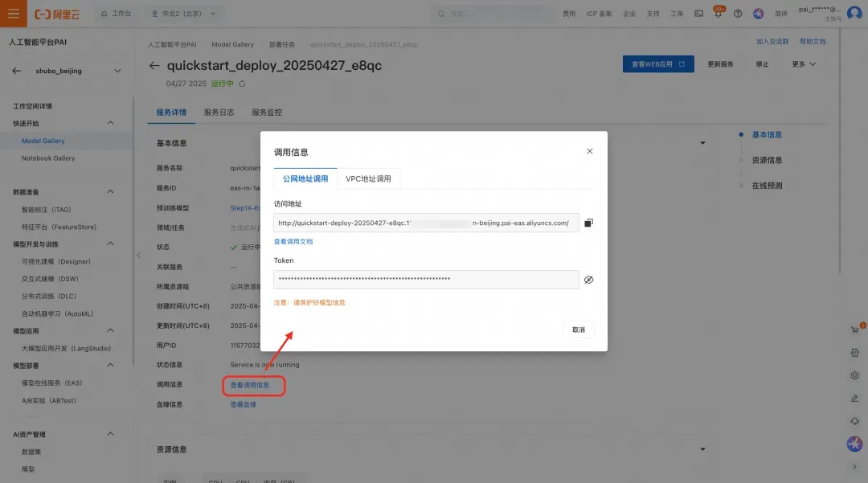The width and height of the screenshot is (868, 483).
Task: Click the 查看WEB应用 button
Action: click(658, 64)
